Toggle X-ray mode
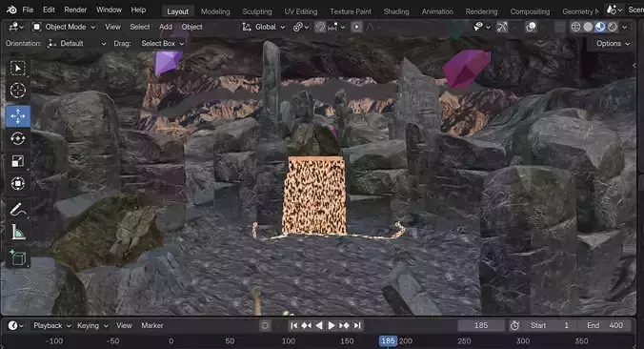The height and width of the screenshot is (349, 644). click(560, 27)
